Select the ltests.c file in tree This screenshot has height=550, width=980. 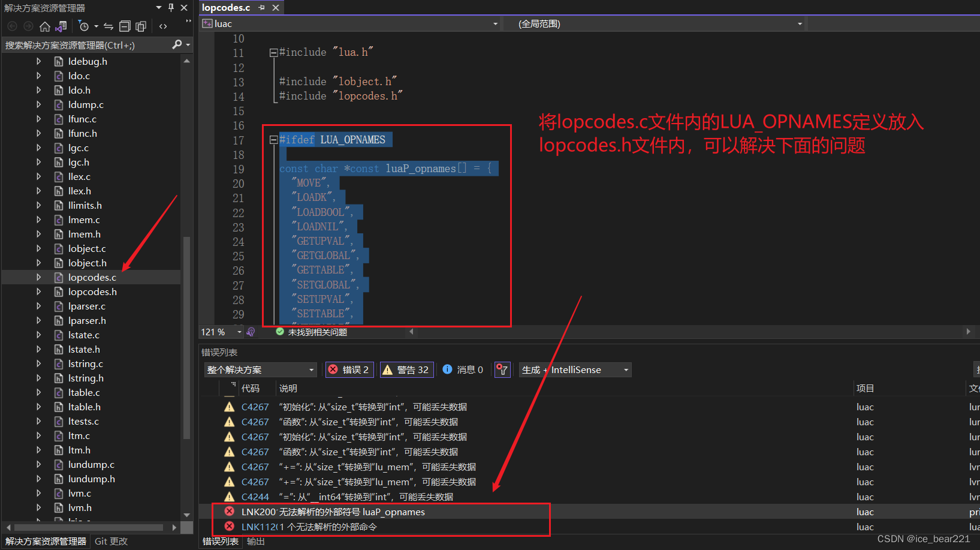[x=83, y=422]
